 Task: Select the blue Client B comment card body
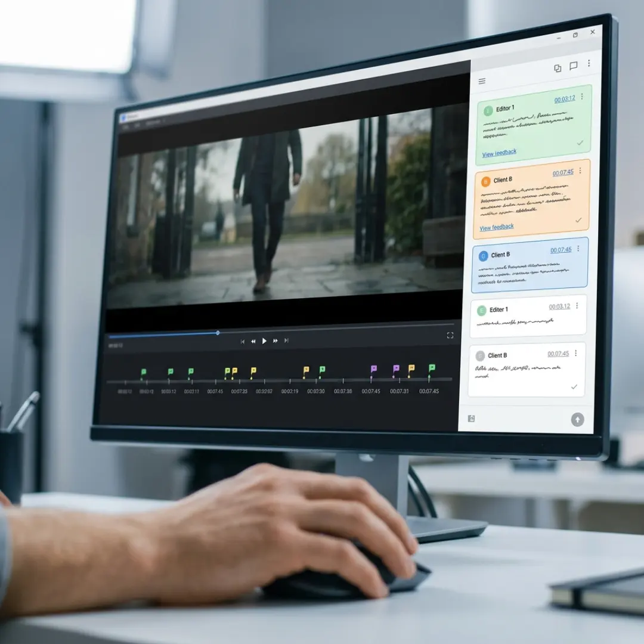pyautogui.click(x=530, y=265)
